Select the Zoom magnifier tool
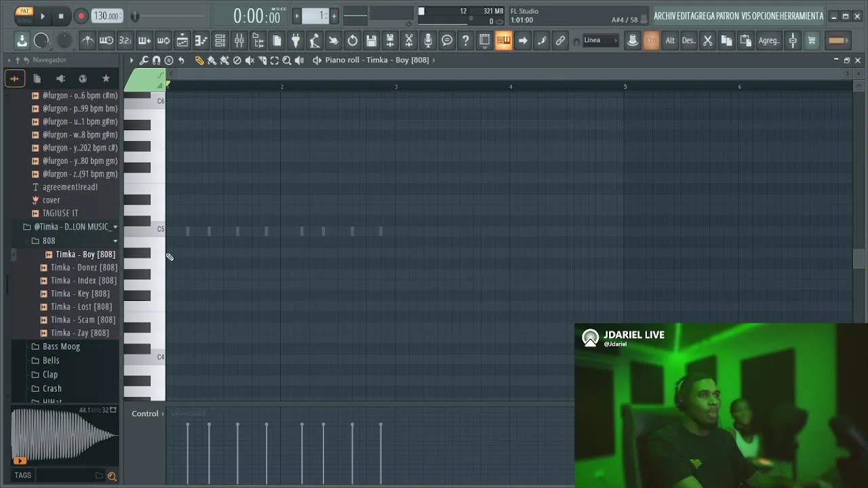Image resolution: width=868 pixels, height=488 pixels. pyautogui.click(x=287, y=60)
